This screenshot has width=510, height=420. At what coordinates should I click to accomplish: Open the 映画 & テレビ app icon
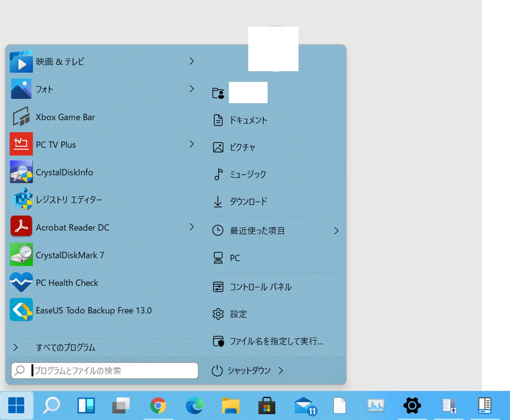(x=21, y=61)
